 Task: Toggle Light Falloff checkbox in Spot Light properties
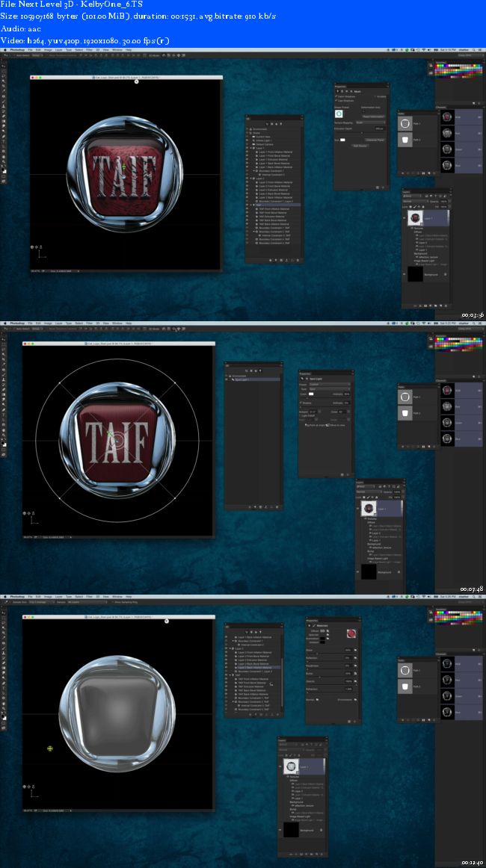(301, 415)
